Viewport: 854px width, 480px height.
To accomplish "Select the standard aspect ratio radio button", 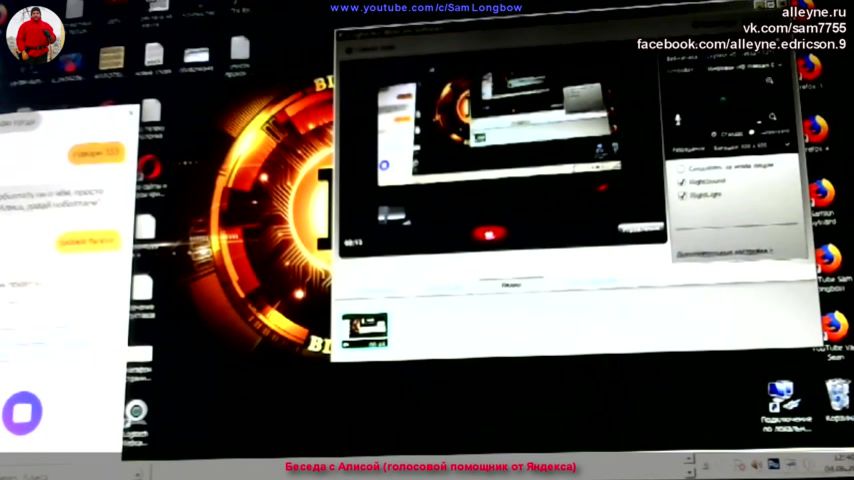I will pos(714,133).
